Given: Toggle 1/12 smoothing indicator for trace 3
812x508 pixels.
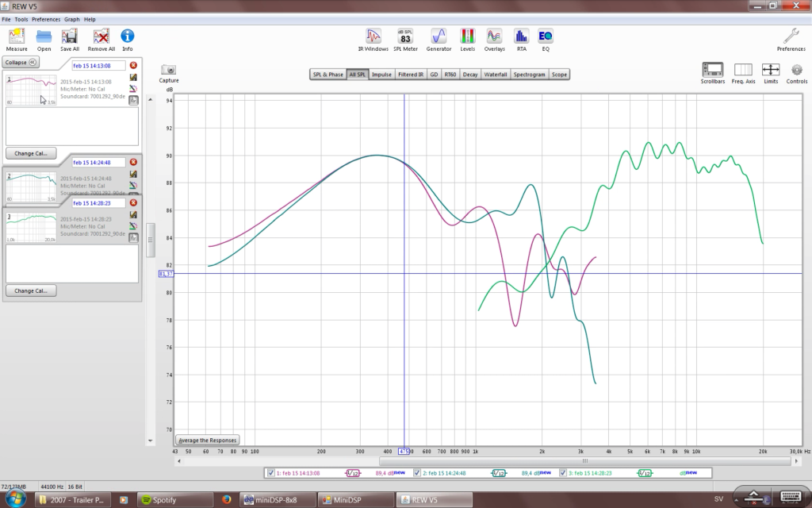Looking at the screenshot, I should pos(645,473).
